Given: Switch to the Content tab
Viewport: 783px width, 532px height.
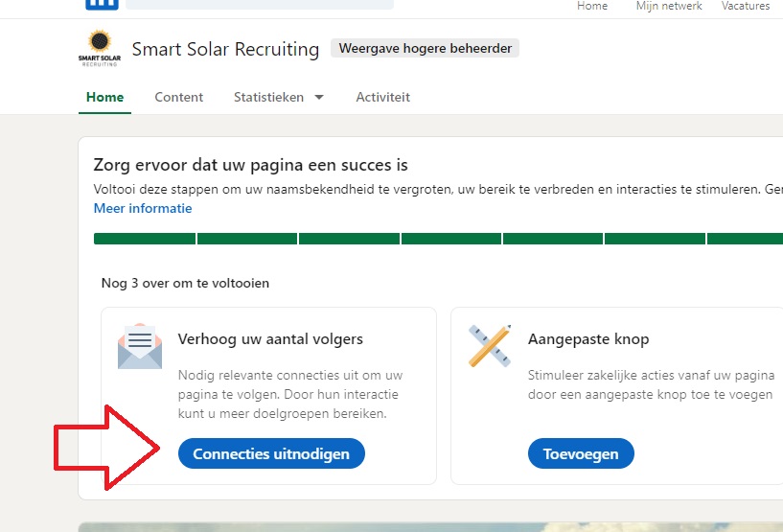Looking at the screenshot, I should coord(179,97).
